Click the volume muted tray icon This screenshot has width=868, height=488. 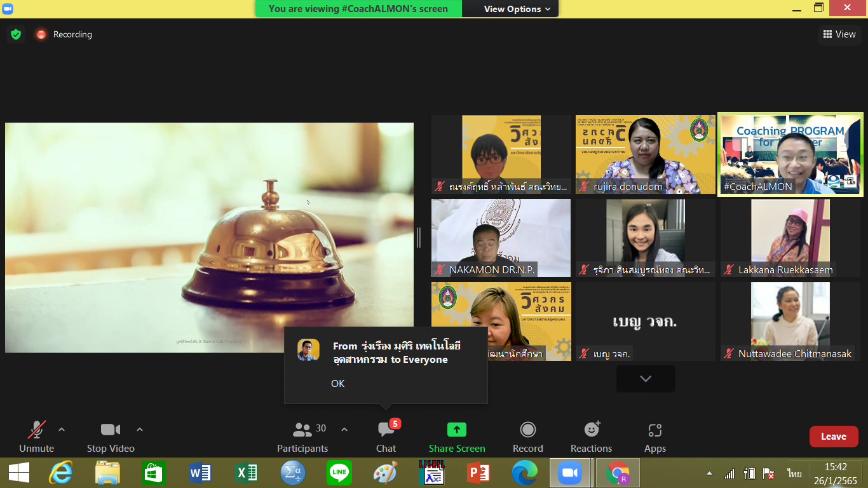click(768, 473)
